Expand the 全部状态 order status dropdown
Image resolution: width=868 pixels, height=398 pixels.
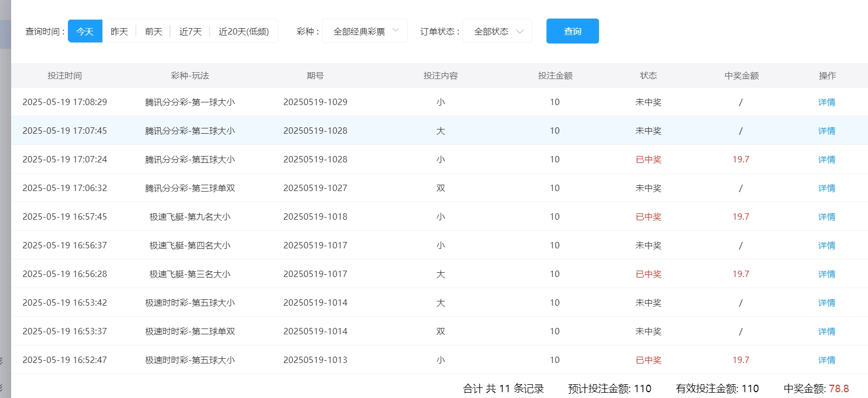pos(491,31)
